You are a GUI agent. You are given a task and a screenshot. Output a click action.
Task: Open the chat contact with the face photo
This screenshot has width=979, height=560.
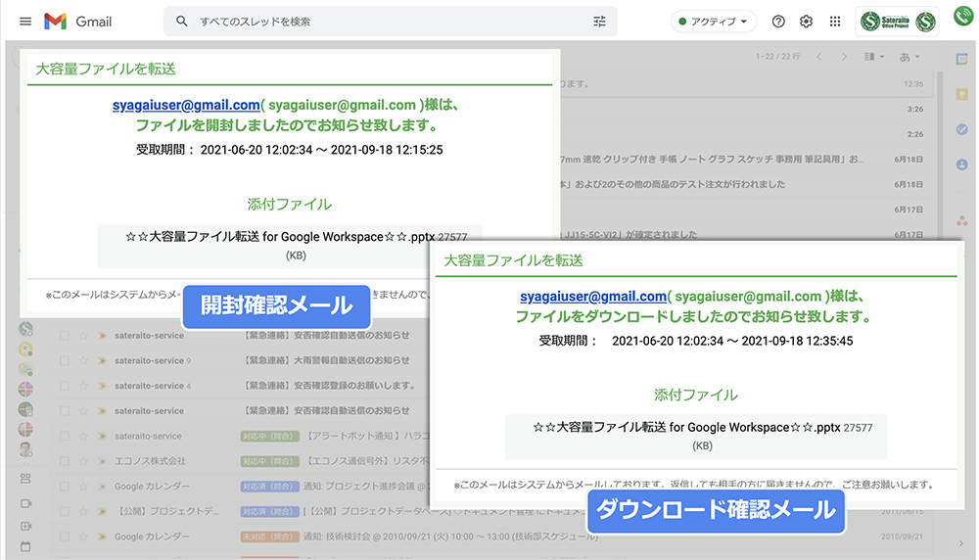click(25, 449)
